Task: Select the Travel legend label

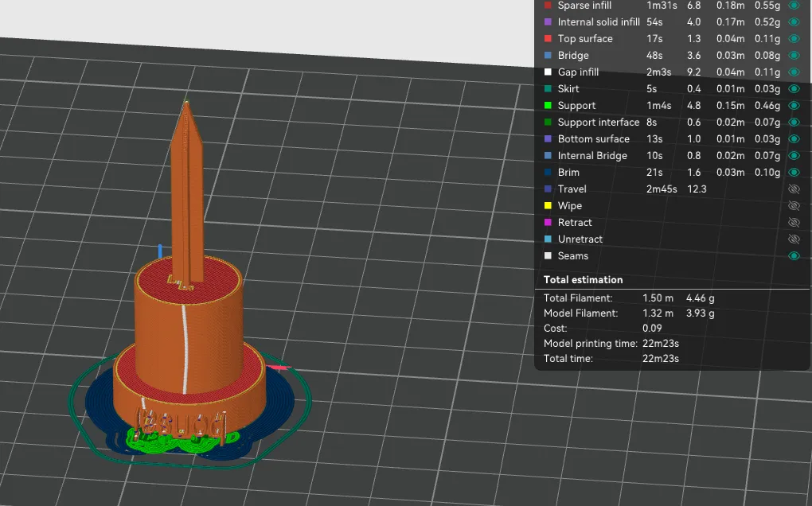Action: pyautogui.click(x=572, y=189)
